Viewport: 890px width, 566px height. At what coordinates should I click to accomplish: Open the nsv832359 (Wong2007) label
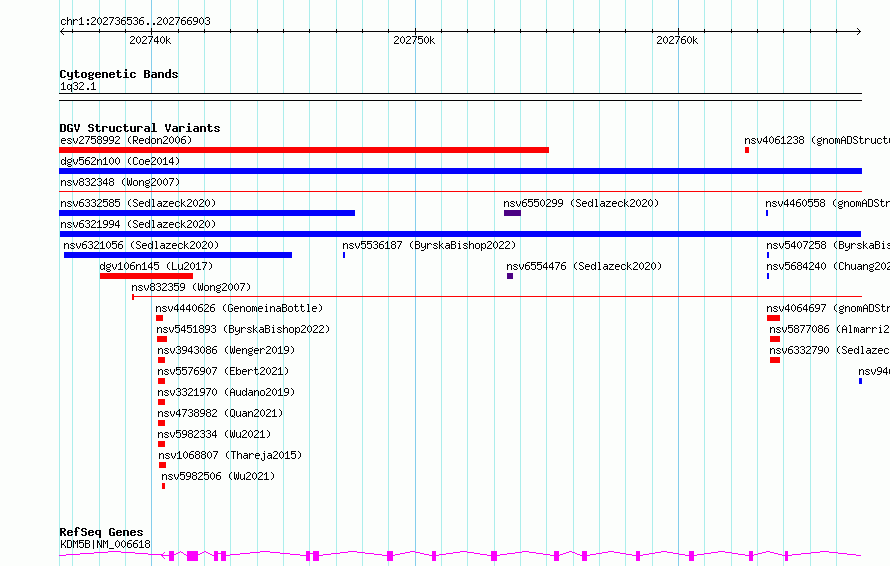point(191,287)
